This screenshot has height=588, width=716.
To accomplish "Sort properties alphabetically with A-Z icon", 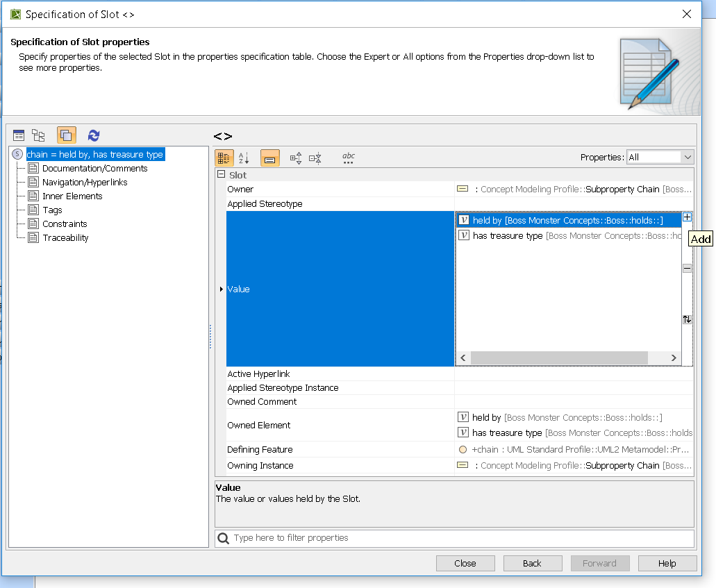I will 244,158.
